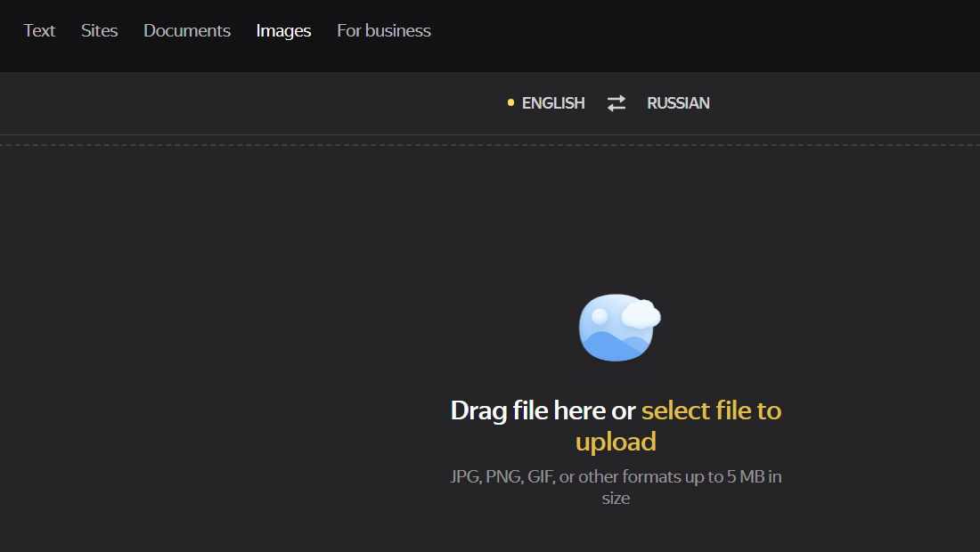Click the "select file to" yellow link
This screenshot has height=552, width=980.
tap(711, 410)
